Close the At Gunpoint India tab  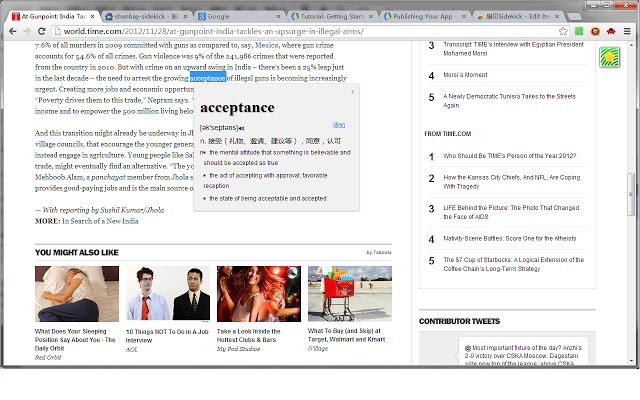[x=93, y=16]
